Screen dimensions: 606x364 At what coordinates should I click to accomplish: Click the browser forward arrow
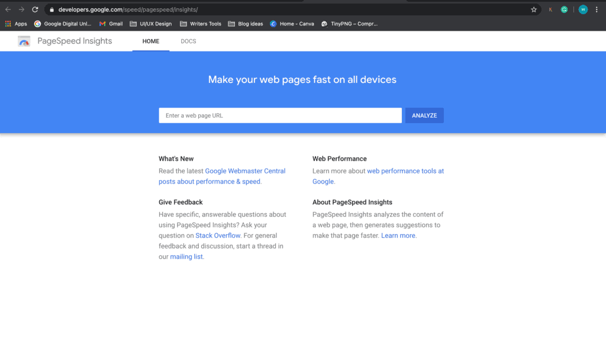pos(21,9)
